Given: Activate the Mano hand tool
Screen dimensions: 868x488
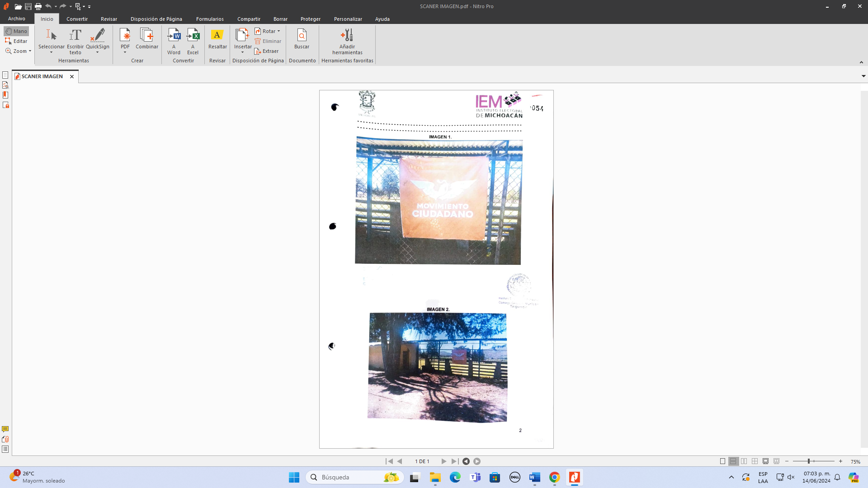Looking at the screenshot, I should pyautogui.click(x=16, y=31).
